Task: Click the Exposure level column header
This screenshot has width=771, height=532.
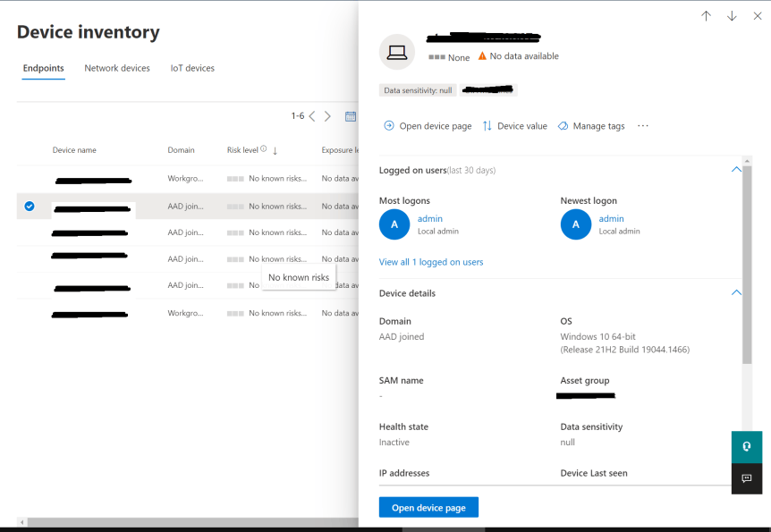Action: pyautogui.click(x=340, y=150)
